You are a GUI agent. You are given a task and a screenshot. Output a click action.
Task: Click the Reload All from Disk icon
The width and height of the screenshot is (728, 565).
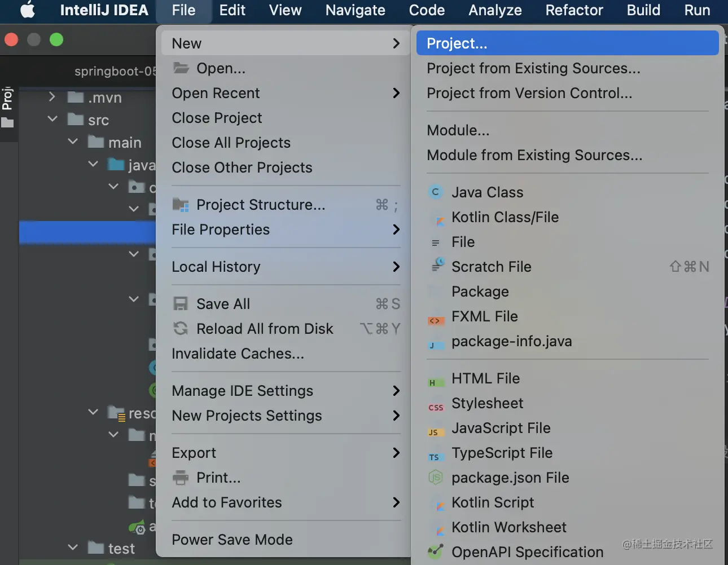click(181, 329)
